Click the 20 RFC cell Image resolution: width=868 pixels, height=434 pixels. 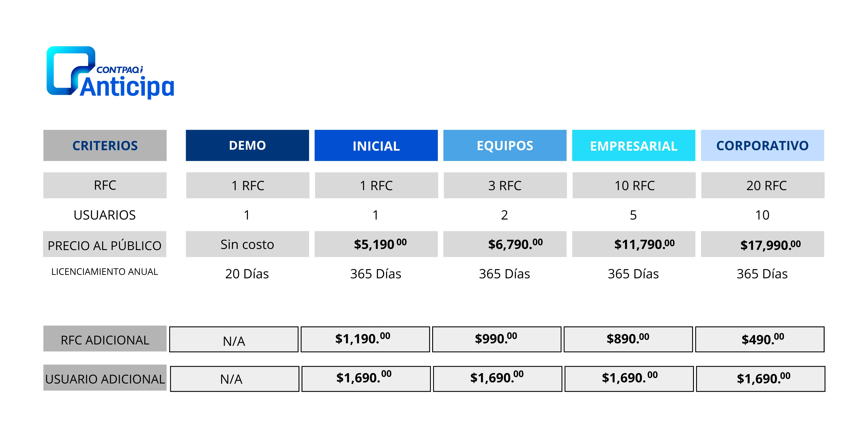point(763,185)
